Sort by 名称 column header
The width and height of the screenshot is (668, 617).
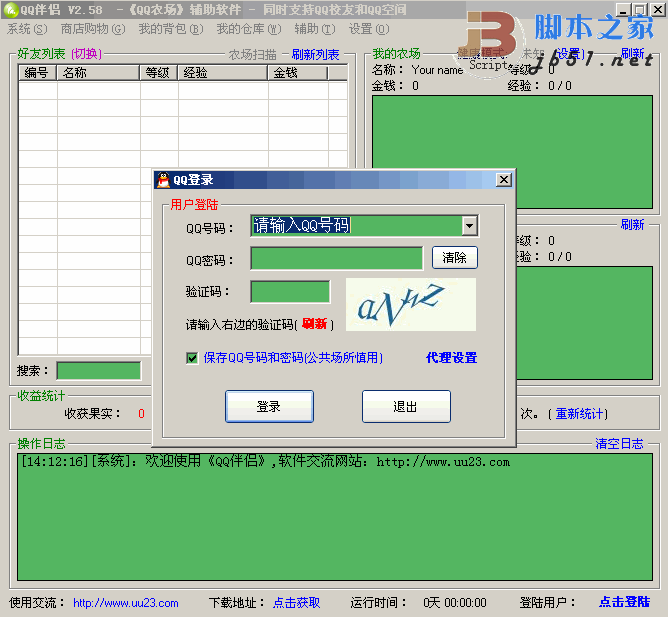(x=98, y=73)
